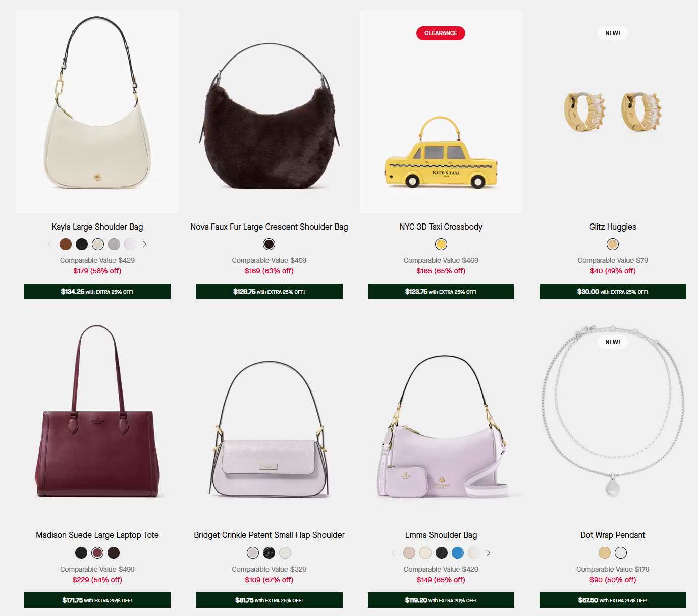Show next Kayla Large Shoulder Bag colors
Image resolution: width=698 pixels, height=616 pixels.
pyautogui.click(x=145, y=244)
